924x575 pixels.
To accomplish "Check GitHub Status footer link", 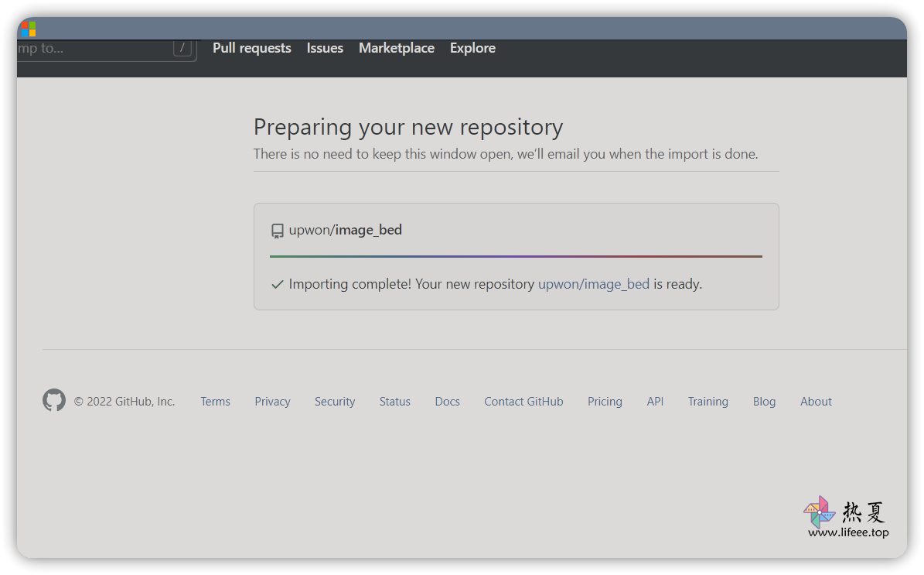I will [395, 401].
